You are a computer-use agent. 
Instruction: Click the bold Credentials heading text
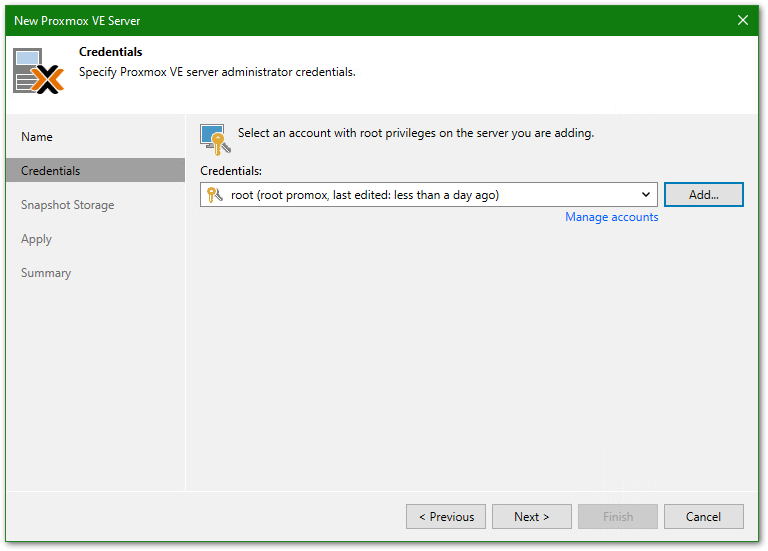(110, 52)
